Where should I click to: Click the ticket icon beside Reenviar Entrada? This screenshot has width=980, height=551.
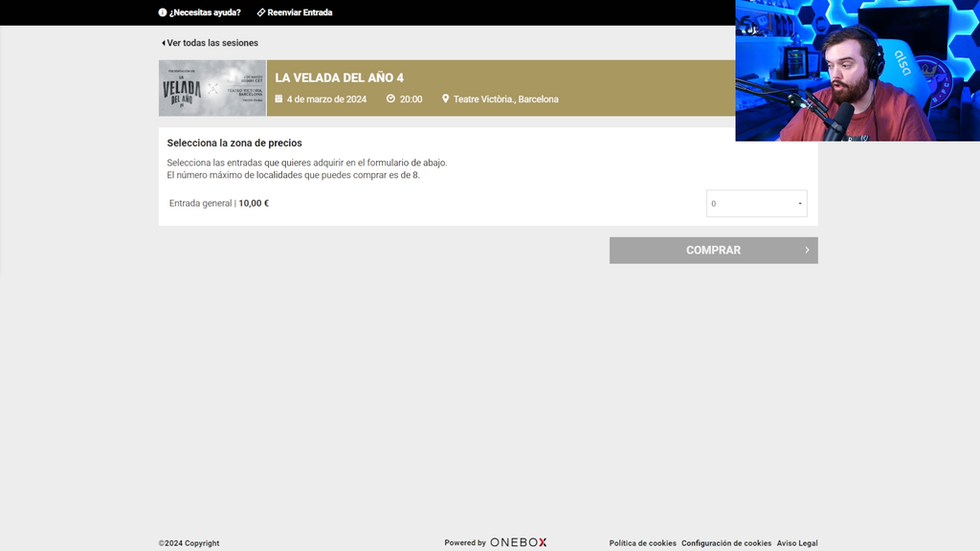pyautogui.click(x=261, y=12)
